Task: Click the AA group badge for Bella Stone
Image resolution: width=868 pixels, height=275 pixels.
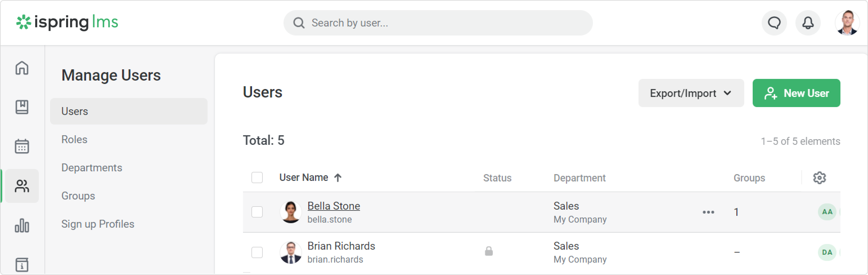Action: (827, 212)
